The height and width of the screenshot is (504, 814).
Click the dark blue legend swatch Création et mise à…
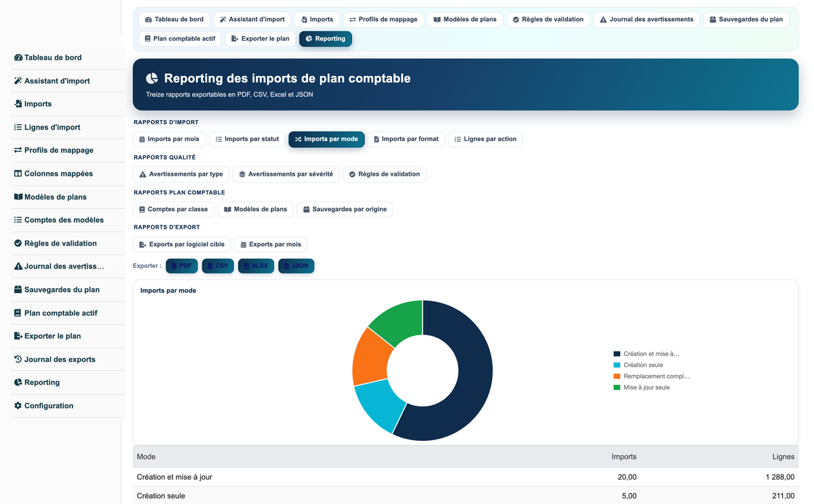click(x=617, y=353)
